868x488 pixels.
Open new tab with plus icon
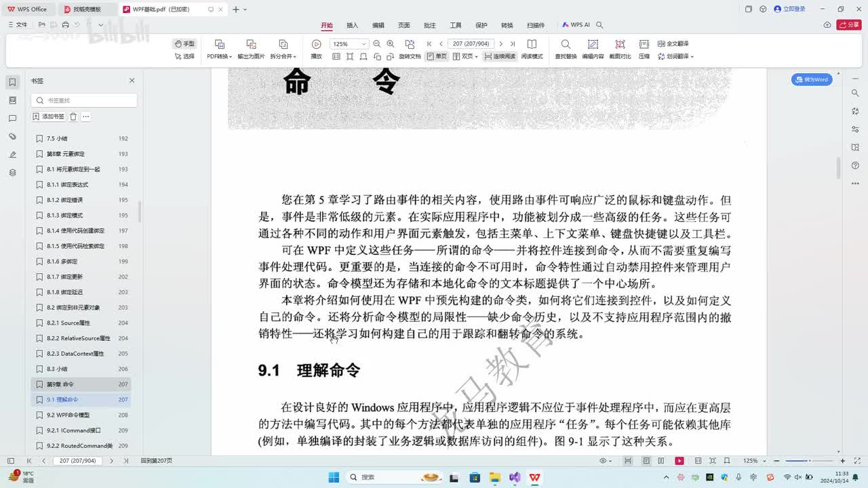click(235, 9)
